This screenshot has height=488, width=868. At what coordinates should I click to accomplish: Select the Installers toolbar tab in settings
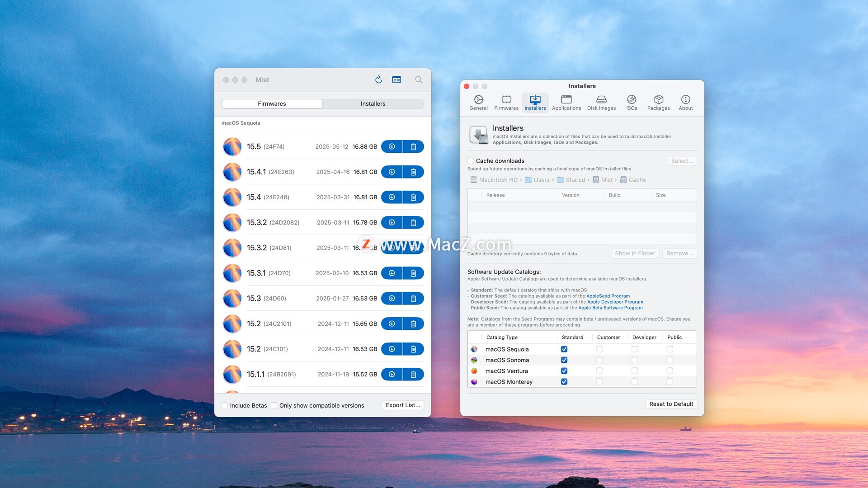point(535,103)
